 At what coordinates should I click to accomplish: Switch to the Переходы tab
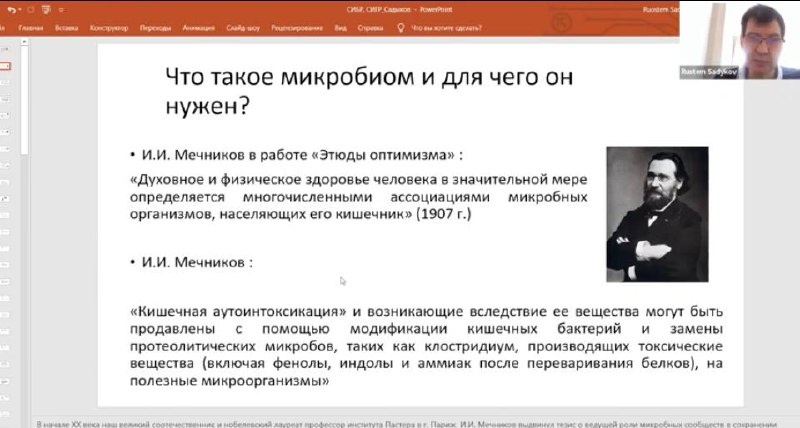[x=156, y=28]
